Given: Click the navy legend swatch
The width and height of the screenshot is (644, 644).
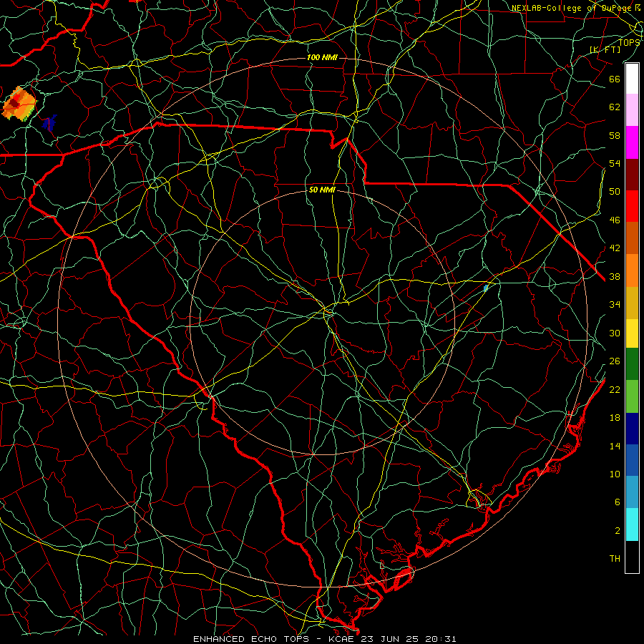Looking at the screenshot, I should pyautogui.click(x=632, y=429).
